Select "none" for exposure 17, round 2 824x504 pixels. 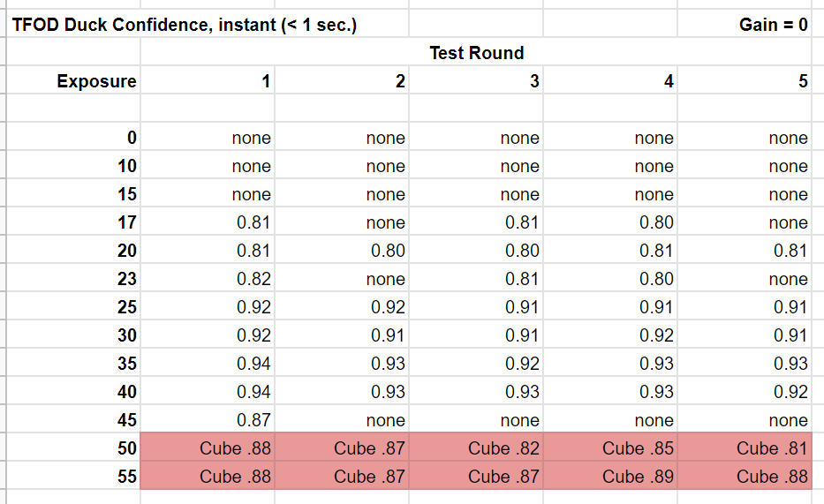pos(385,223)
